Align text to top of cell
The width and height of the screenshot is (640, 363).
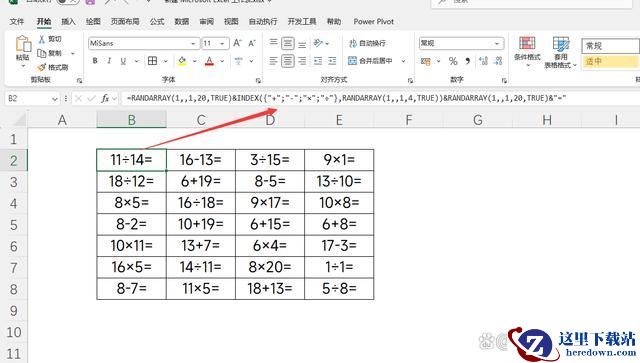pos(273,42)
